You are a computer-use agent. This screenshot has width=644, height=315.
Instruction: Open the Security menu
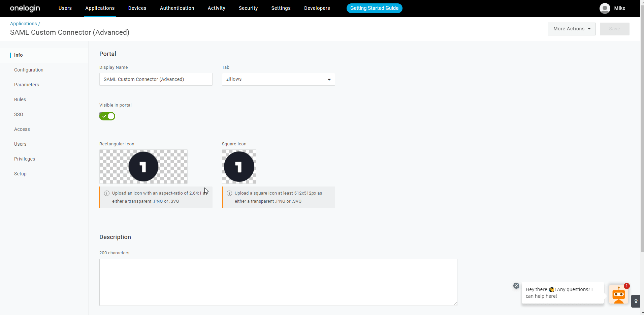pyautogui.click(x=248, y=8)
